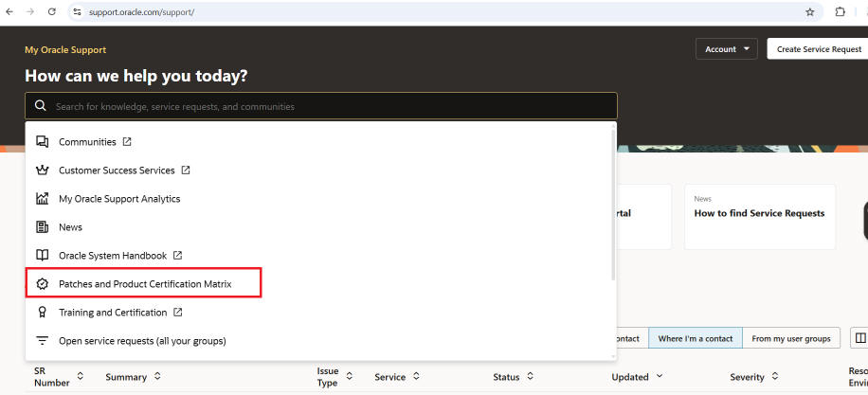Open the site information icon in the address bar
Viewport: 868px width, 395px height.
77,11
